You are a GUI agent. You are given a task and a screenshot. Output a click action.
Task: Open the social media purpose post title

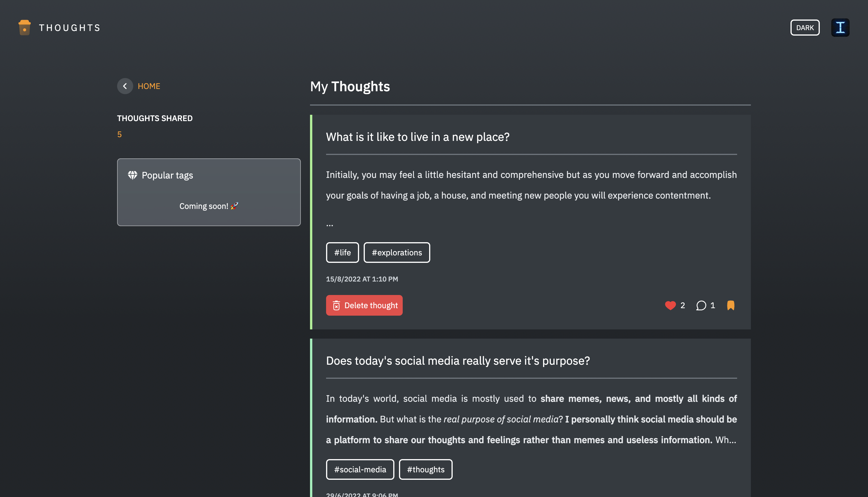(458, 361)
